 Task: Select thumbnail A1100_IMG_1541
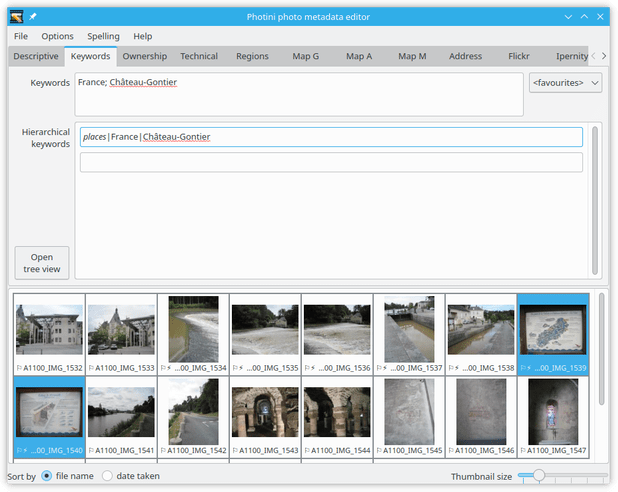coord(121,416)
